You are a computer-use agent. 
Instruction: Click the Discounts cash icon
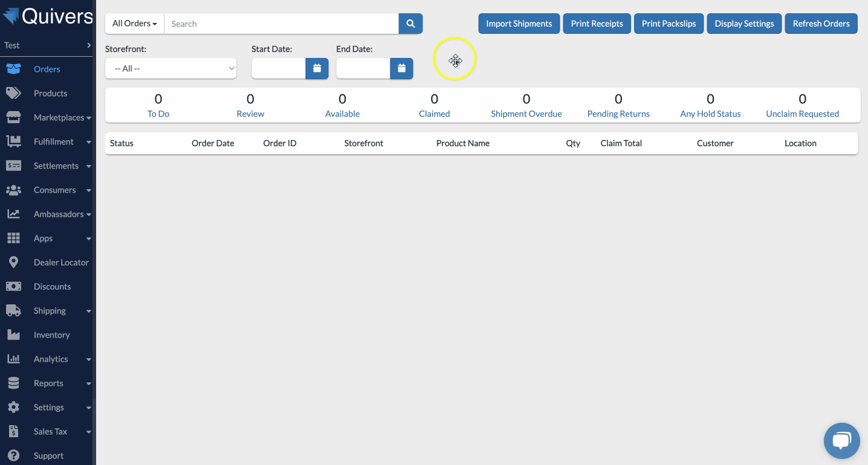pyautogui.click(x=13, y=286)
